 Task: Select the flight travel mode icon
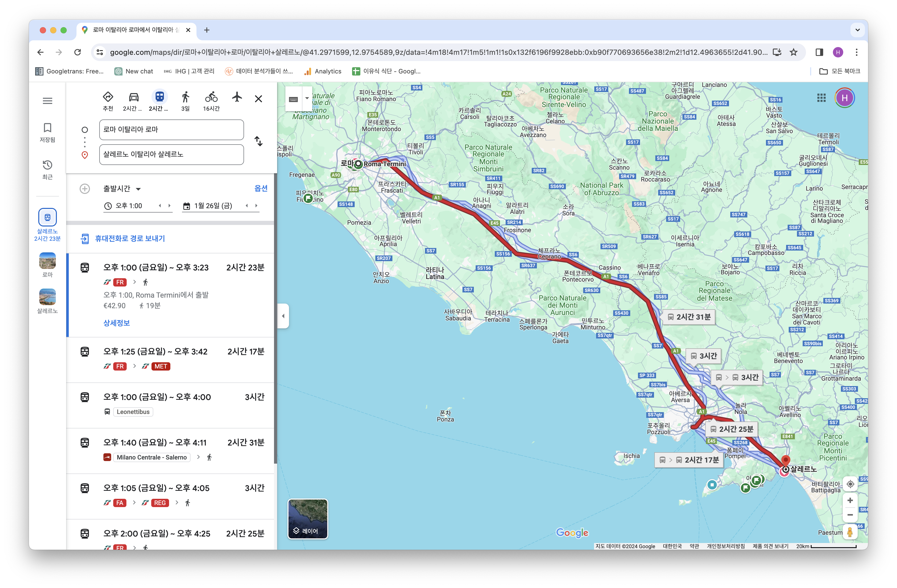click(237, 97)
